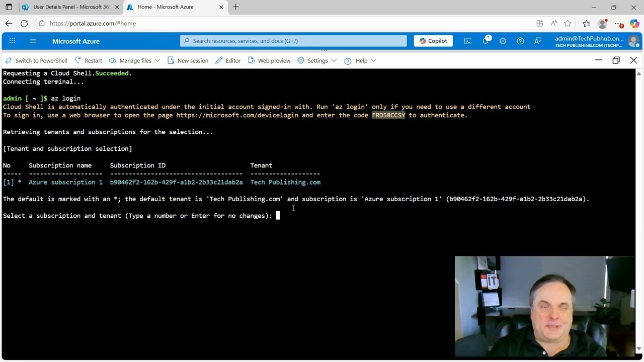Start a New session
The image size is (644, 362).
[188, 60]
